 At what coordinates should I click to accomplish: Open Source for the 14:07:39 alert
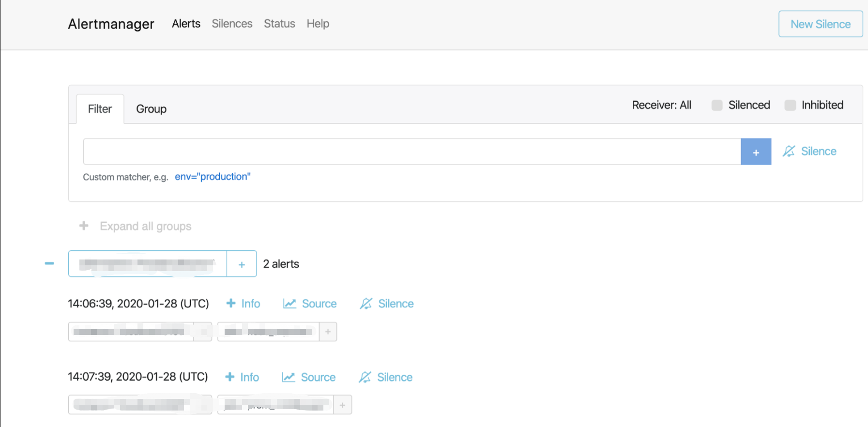[x=318, y=377]
